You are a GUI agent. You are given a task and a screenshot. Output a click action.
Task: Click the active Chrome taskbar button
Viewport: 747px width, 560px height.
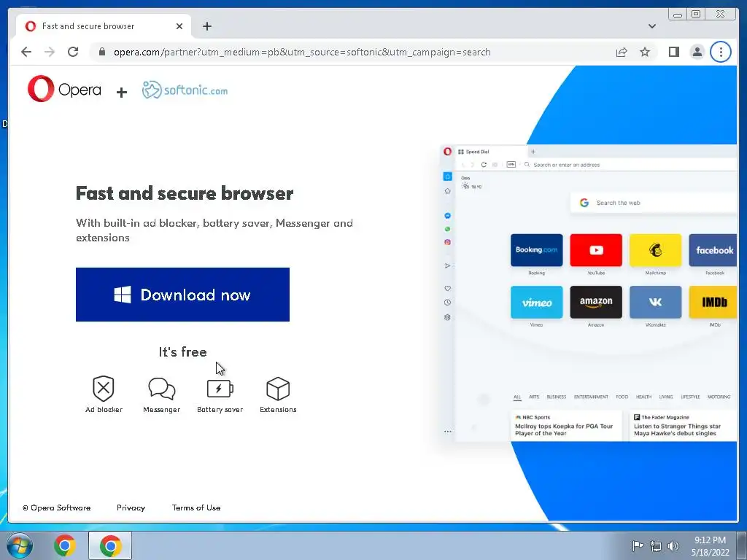point(110,545)
